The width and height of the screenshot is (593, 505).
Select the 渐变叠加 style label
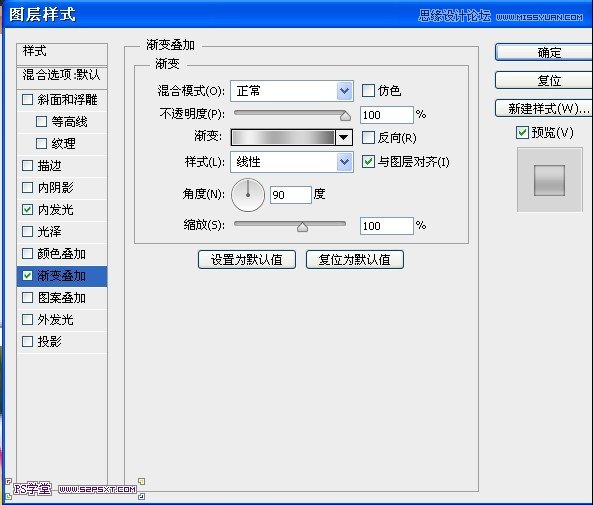click(x=61, y=275)
